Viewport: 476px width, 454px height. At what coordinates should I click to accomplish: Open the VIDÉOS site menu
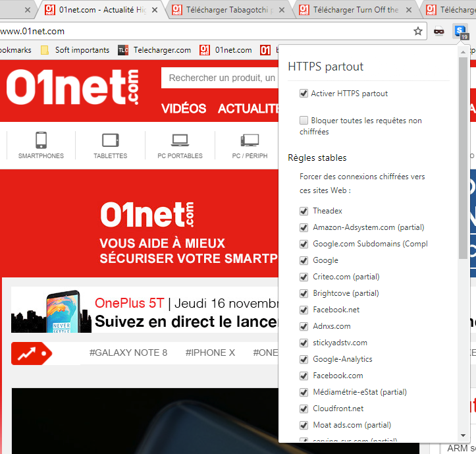point(184,109)
